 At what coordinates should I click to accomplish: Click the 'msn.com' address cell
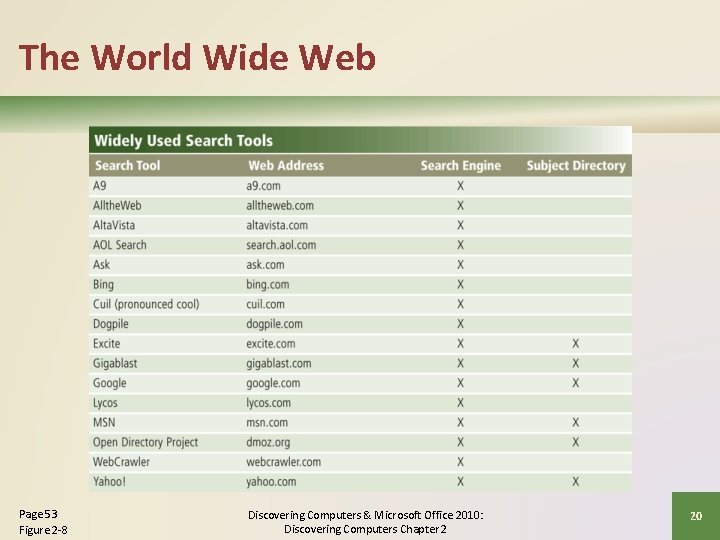267,422
